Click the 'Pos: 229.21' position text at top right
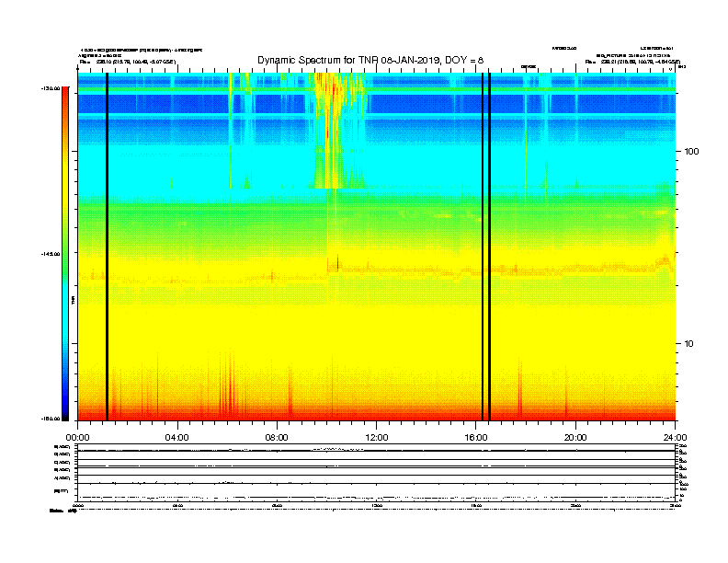The image size is (728, 563). 632,62
